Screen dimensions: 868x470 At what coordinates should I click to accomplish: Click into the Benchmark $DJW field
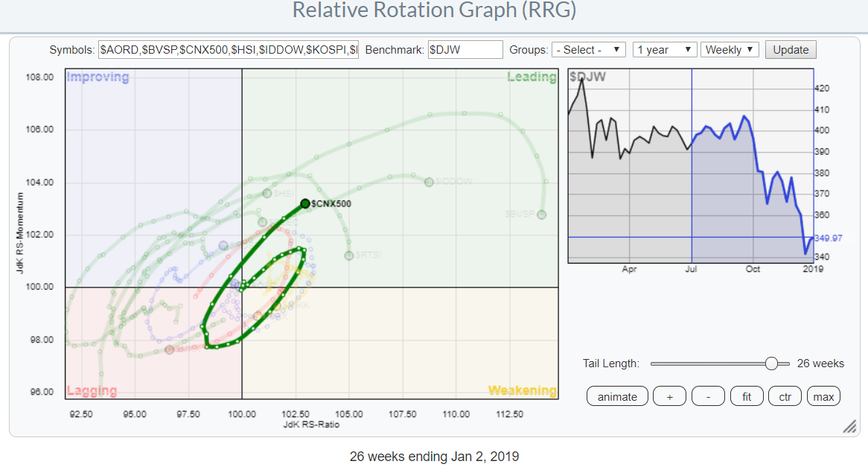(465, 50)
